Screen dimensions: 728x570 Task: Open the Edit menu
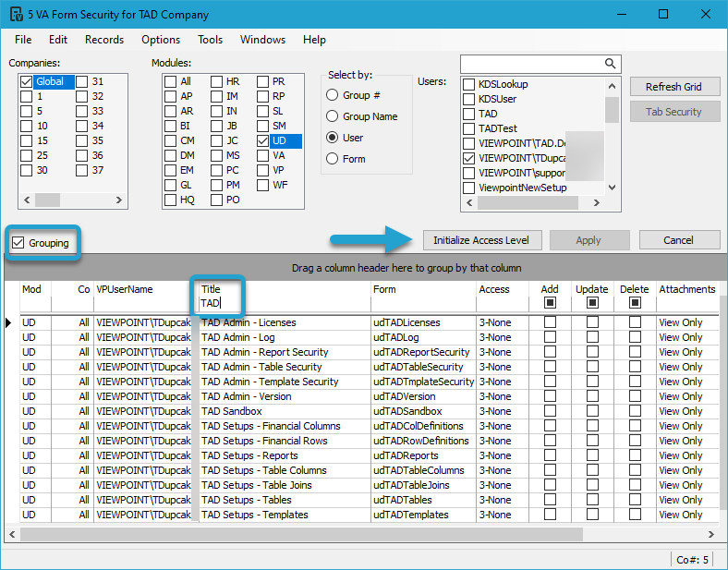click(x=58, y=40)
